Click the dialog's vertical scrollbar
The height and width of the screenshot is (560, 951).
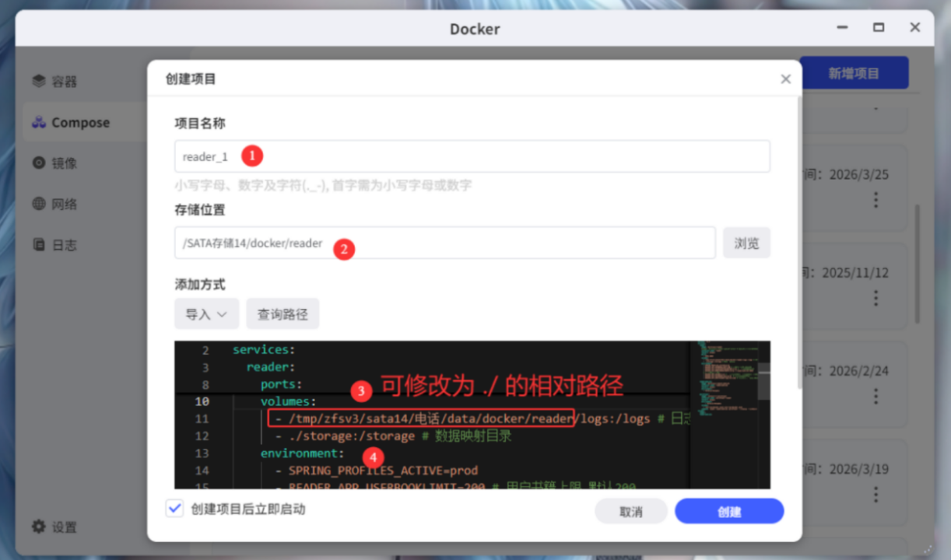pyautogui.click(x=798, y=233)
